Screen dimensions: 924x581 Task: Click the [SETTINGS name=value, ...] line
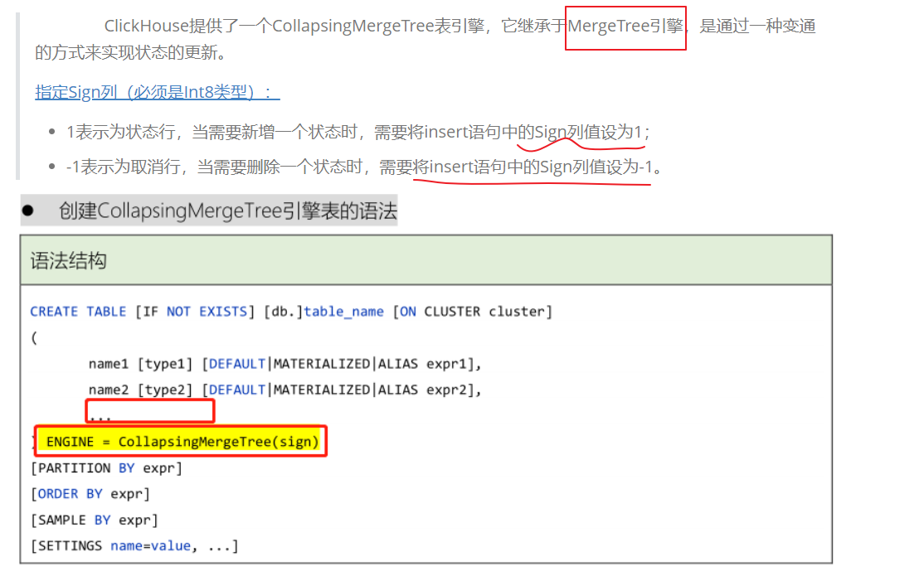tap(134, 545)
